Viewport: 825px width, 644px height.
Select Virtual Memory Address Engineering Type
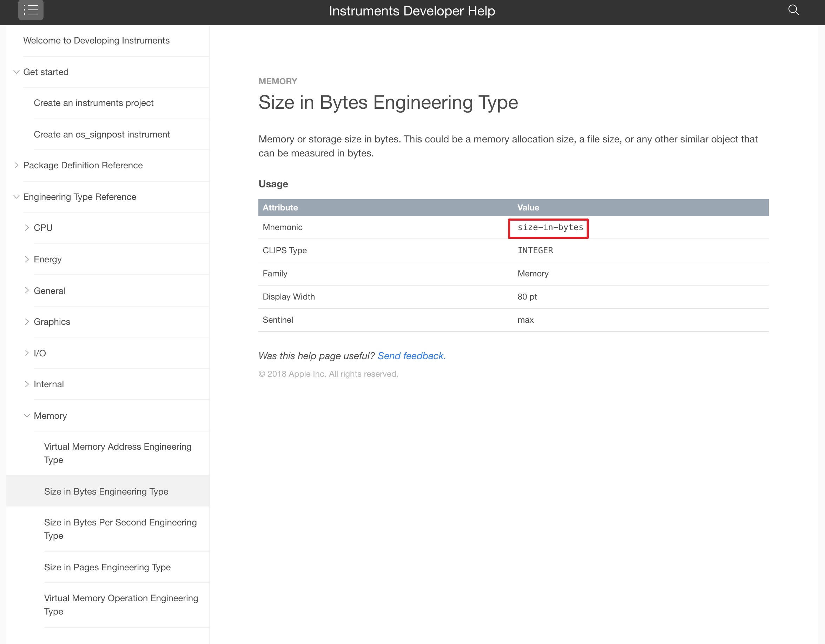click(118, 452)
